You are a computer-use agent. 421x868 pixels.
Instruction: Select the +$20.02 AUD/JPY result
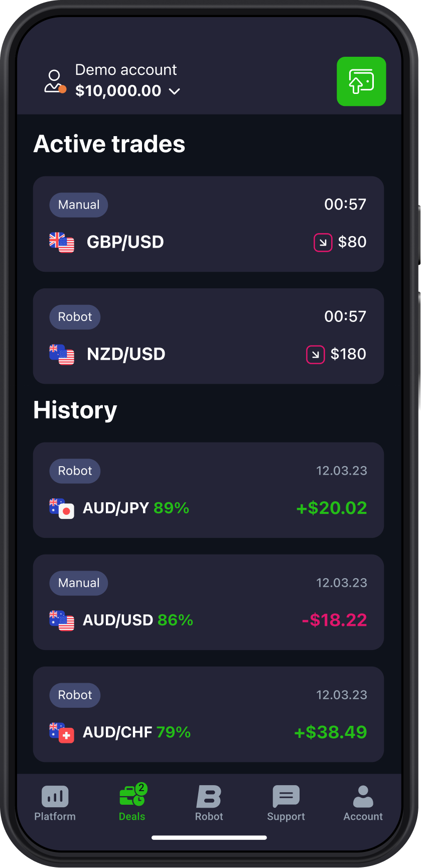tap(332, 508)
